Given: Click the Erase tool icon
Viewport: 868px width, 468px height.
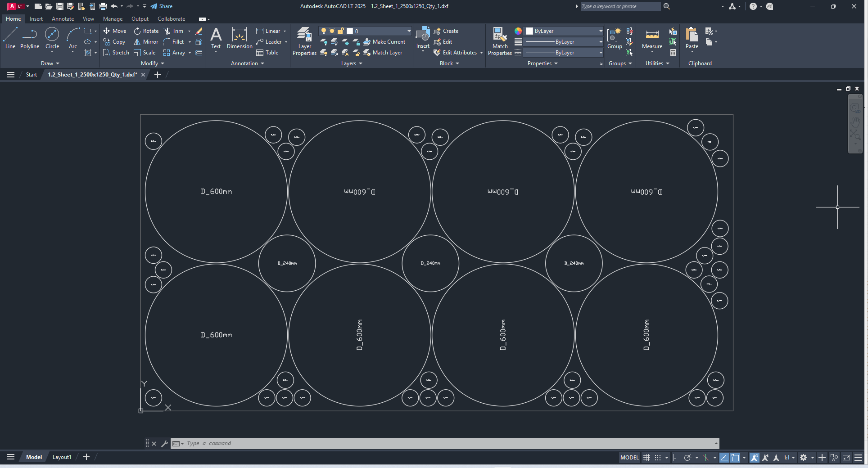Looking at the screenshot, I should [199, 31].
